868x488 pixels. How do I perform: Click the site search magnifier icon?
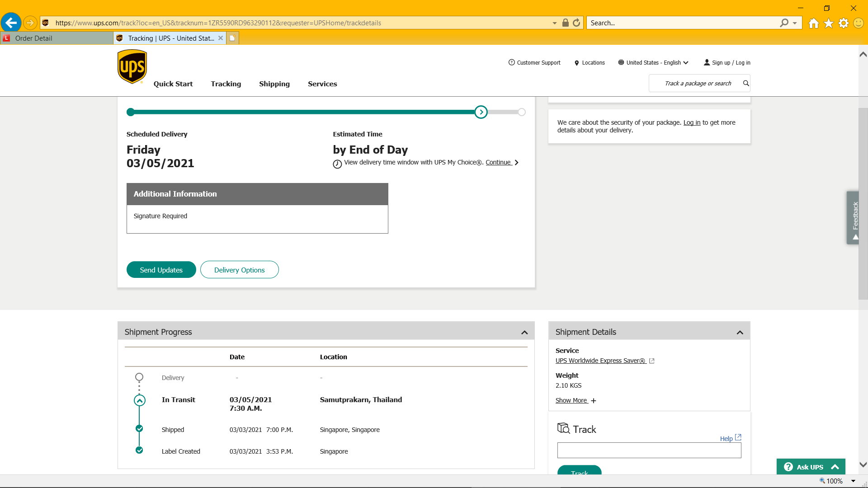[746, 83]
